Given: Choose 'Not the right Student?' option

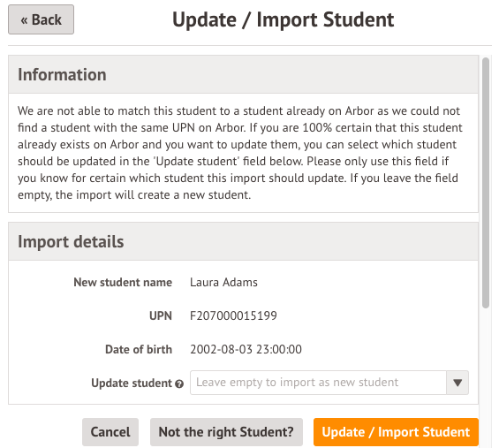Looking at the screenshot, I should (226, 432).
